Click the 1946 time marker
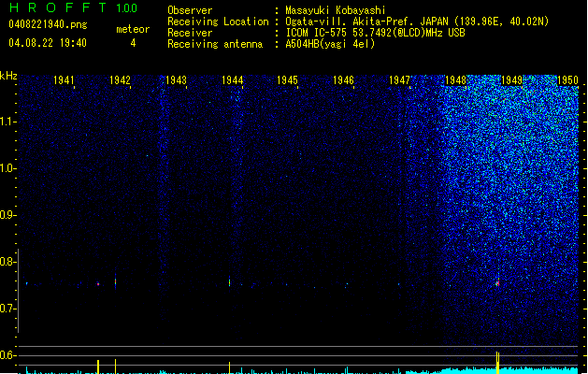The width and height of the screenshot is (588, 374). 343,80
